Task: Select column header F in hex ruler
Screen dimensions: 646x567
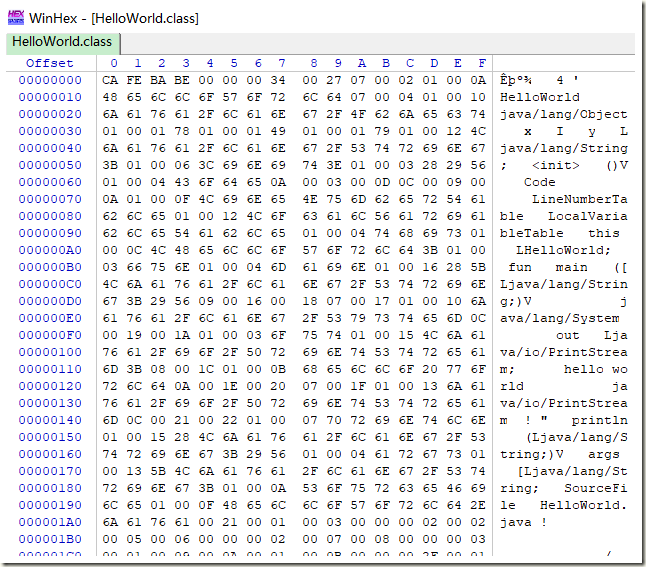Action: tap(482, 63)
